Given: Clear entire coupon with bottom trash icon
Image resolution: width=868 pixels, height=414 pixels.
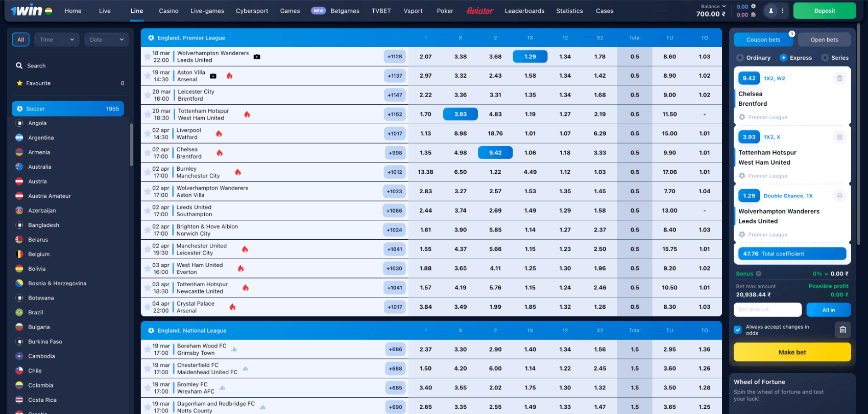Looking at the screenshot, I should tap(843, 330).
